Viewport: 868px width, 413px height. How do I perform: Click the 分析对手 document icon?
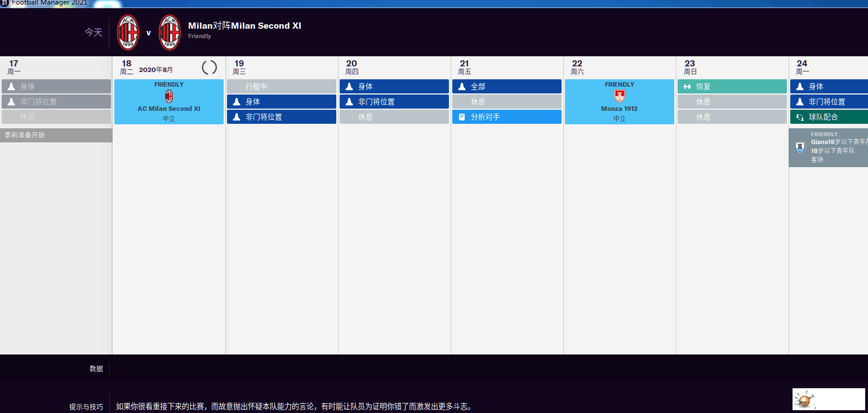(x=462, y=117)
